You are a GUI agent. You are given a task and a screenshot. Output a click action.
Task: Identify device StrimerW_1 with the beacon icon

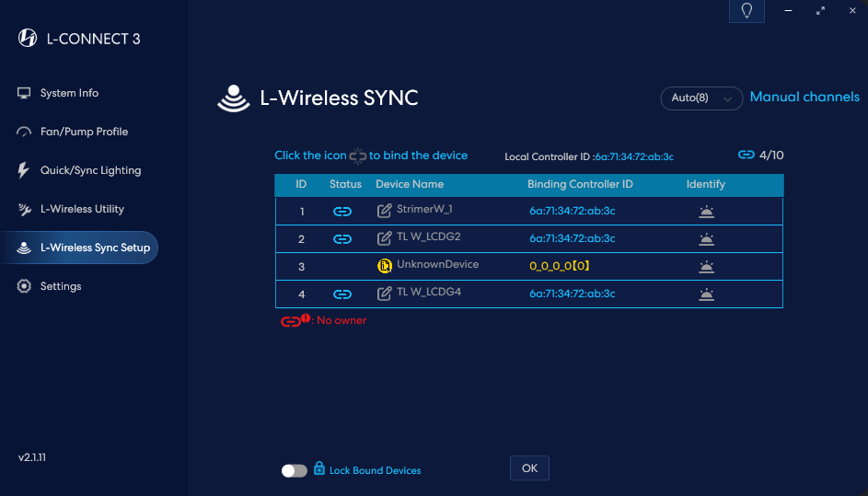point(706,212)
